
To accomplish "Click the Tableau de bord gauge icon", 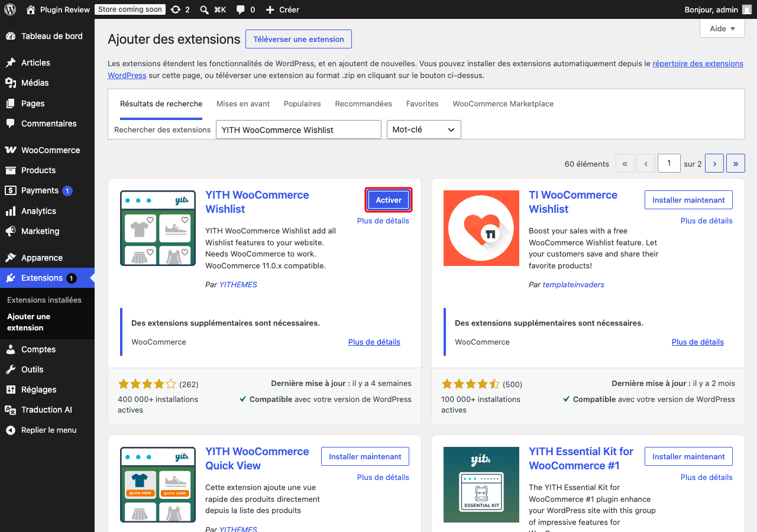I will (11, 36).
